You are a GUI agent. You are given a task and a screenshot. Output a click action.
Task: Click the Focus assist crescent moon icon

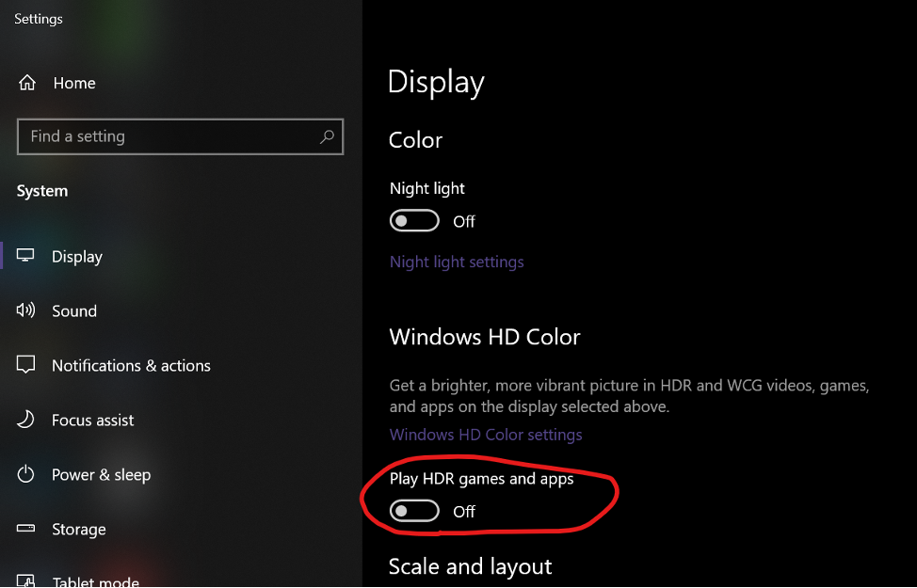click(x=25, y=420)
